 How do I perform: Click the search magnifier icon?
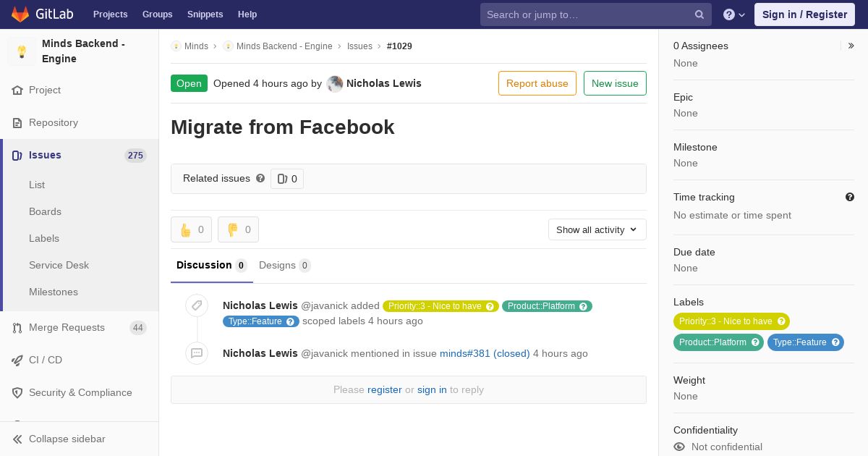[x=699, y=14]
